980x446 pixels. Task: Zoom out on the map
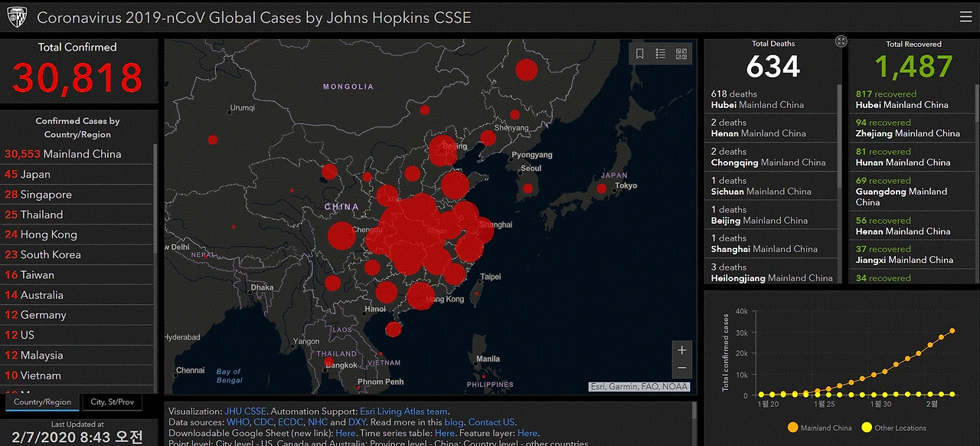coord(681,369)
